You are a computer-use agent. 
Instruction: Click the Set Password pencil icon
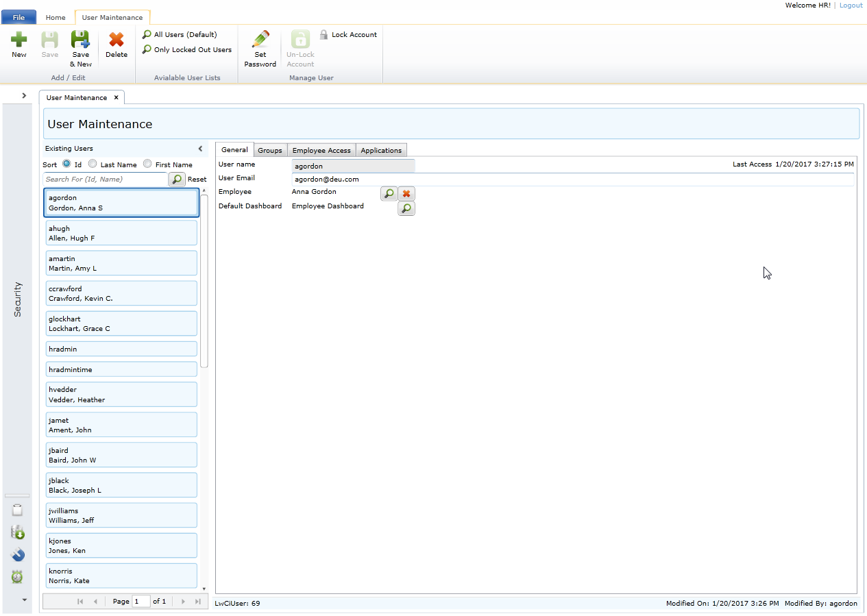(x=260, y=40)
